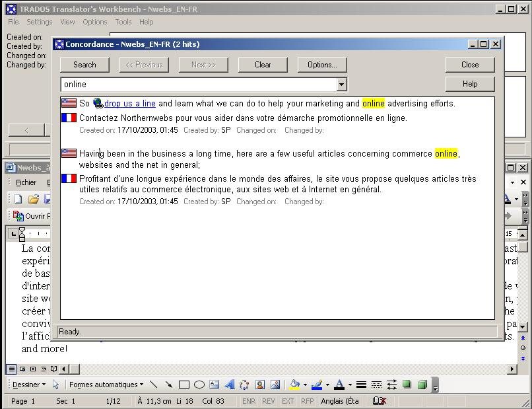The width and height of the screenshot is (532, 409).
Task: Select the Line drawing tool
Action: point(154,385)
